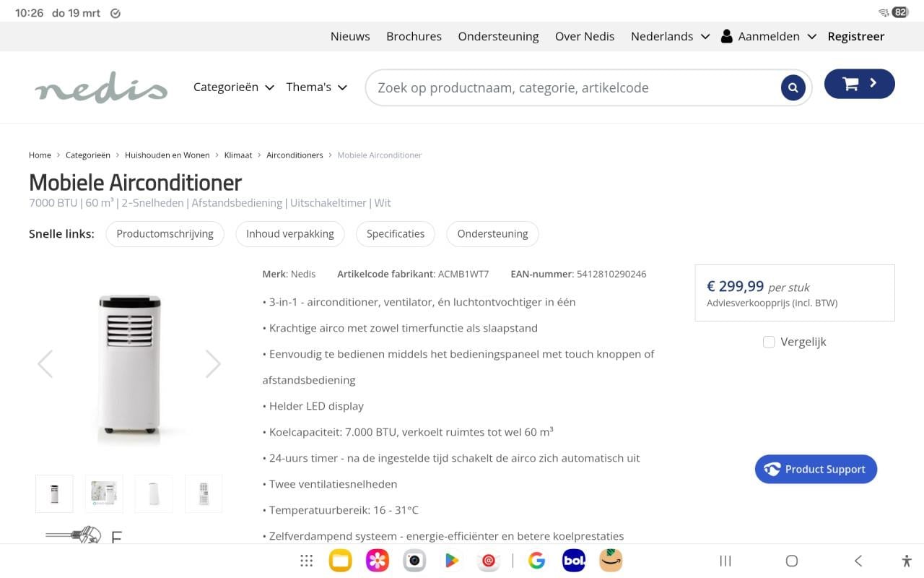The height and width of the screenshot is (578, 924).
Task: Click the Product Support button
Action: 816,469
